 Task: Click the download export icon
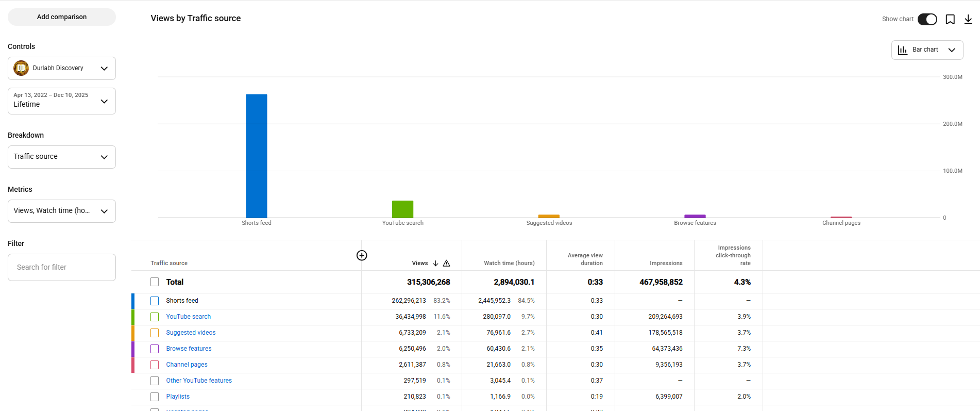[968, 20]
